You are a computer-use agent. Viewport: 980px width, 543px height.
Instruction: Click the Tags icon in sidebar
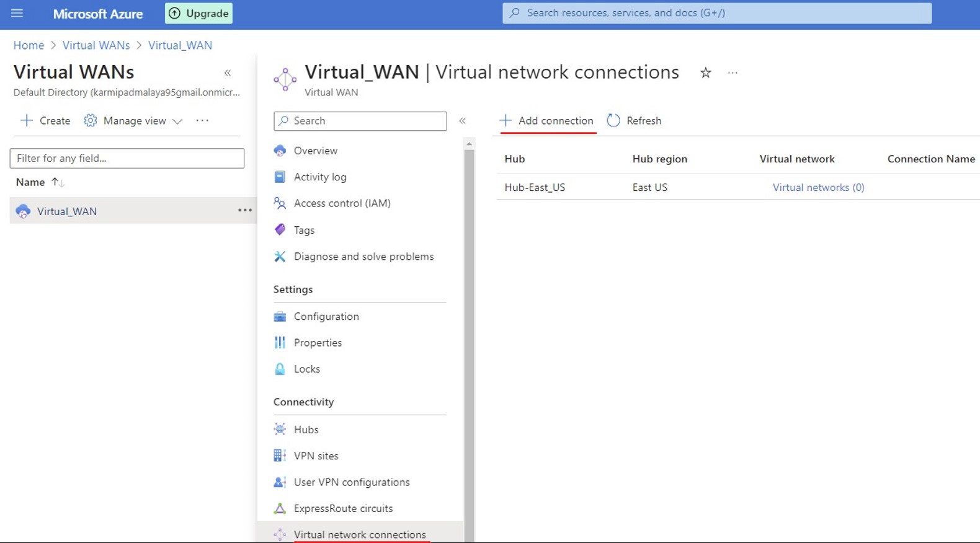280,230
